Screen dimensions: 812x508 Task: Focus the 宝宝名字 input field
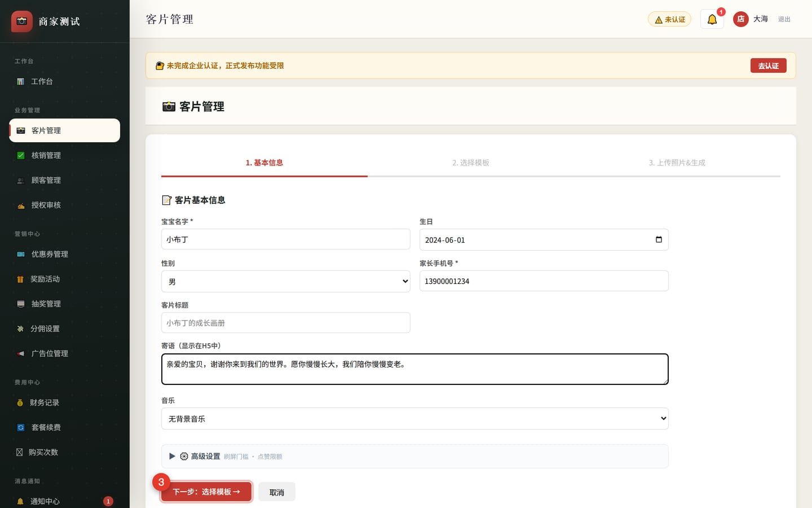(x=285, y=239)
